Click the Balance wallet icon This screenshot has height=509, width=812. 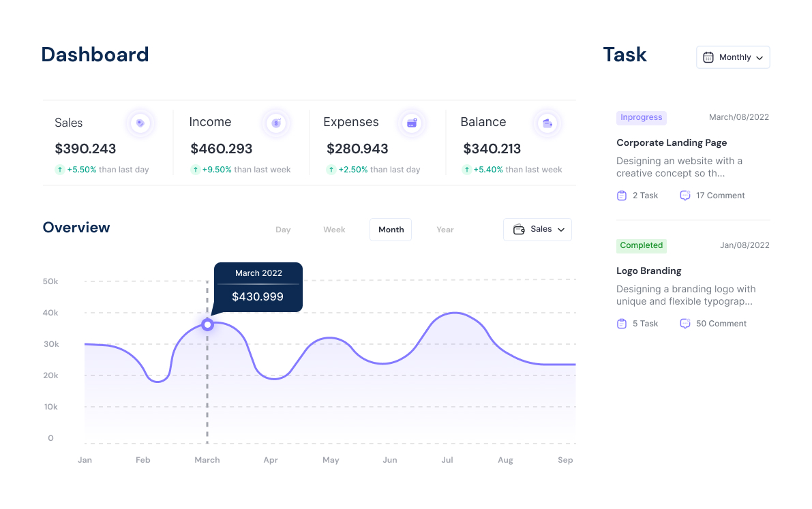(x=547, y=123)
